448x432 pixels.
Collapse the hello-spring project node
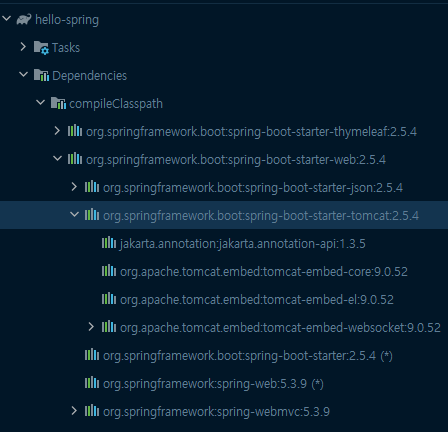(x=7, y=19)
